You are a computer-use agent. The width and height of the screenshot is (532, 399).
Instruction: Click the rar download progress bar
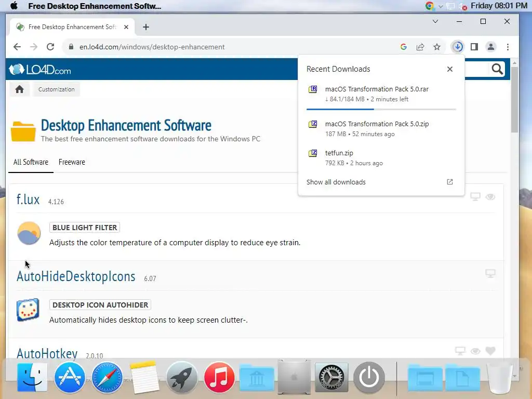point(381,109)
